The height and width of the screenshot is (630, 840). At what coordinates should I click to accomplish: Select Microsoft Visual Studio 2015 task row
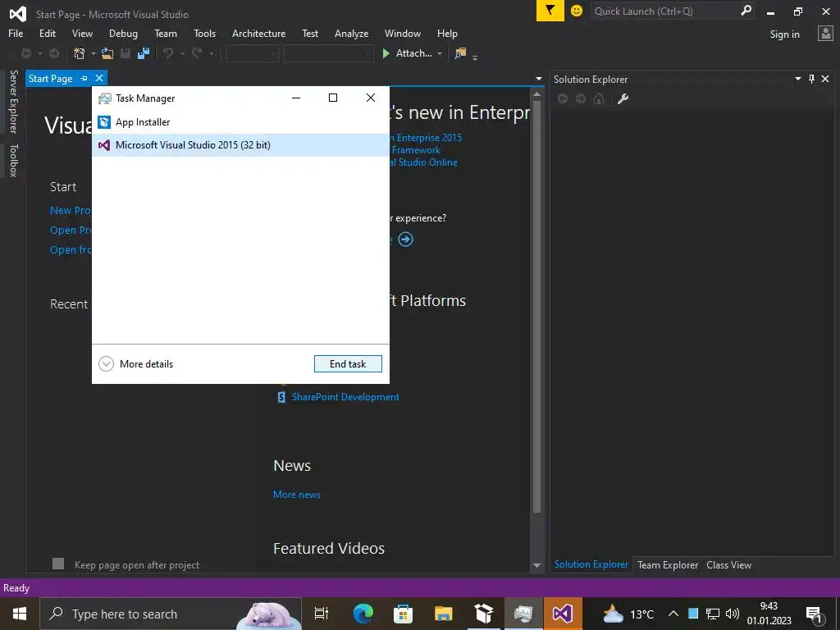(x=240, y=145)
